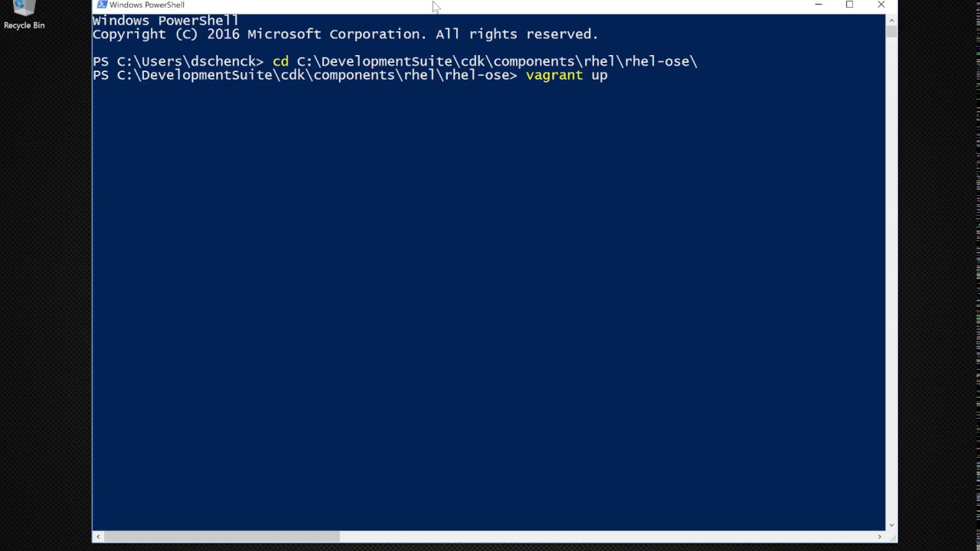Click the vertical scrollbar down arrow
This screenshot has width=980, height=551.
coord(890,525)
